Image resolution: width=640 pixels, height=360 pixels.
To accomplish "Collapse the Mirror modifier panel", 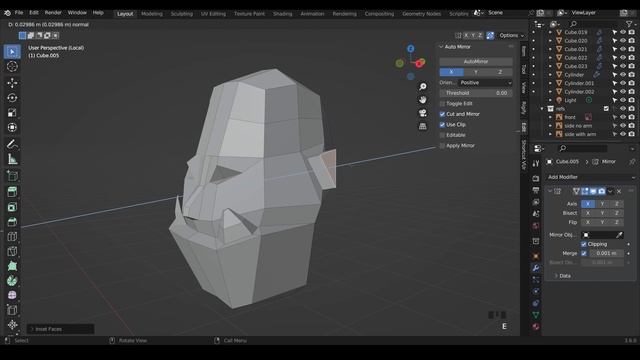I will pos(550,191).
